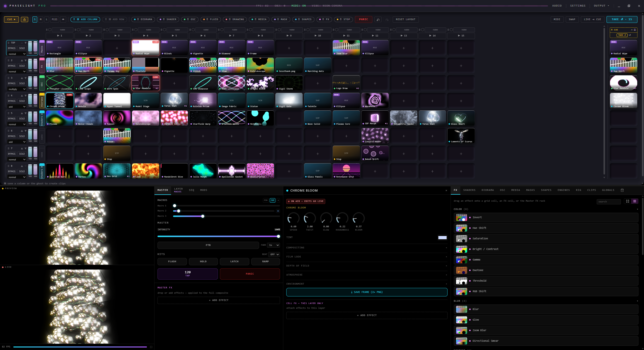644x350 pixels.
Task: Move layer 2 up with arrow icon
Action: click(x=22, y=60)
